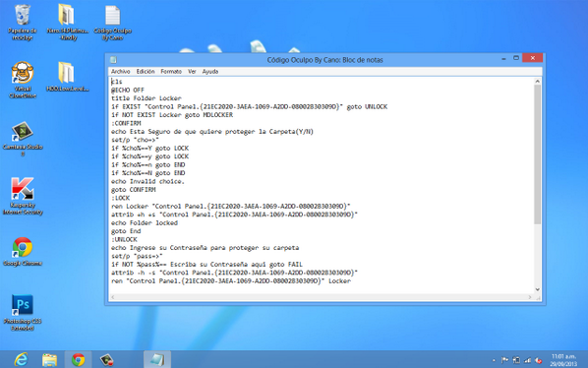
Task: Select the Nero 14 Platinum folder icon
Action: point(67,23)
